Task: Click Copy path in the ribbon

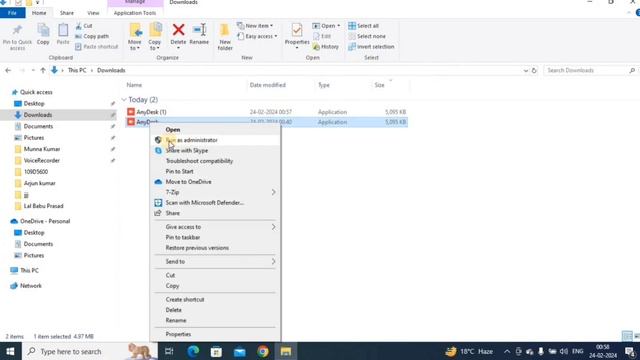Action: point(92,36)
